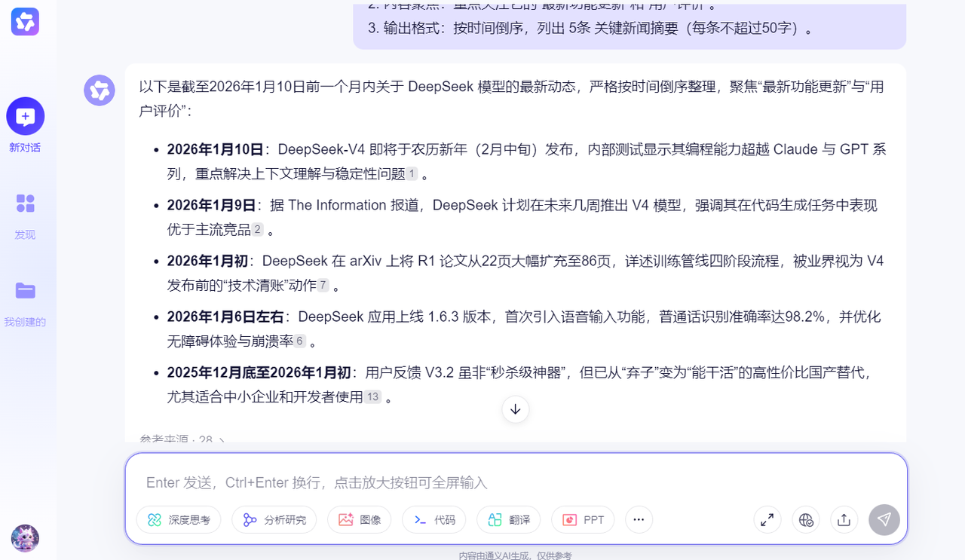
Task: Click the assistant avatar beside the response
Action: point(100,90)
